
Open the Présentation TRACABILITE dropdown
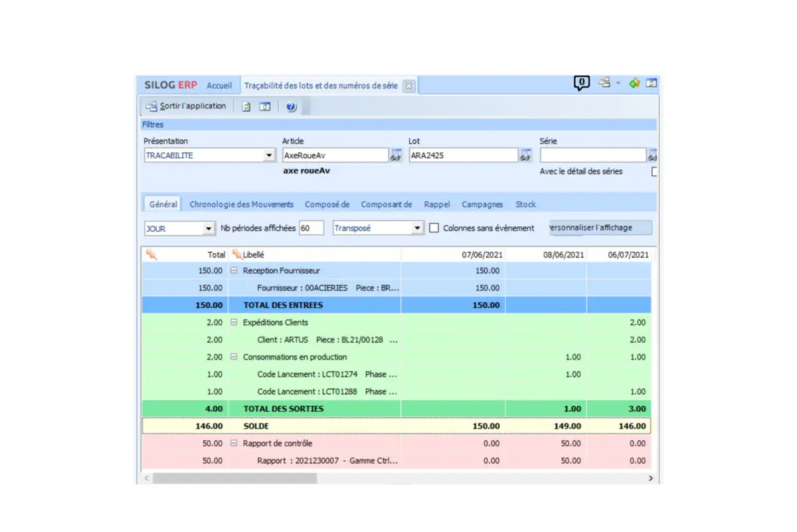point(270,155)
